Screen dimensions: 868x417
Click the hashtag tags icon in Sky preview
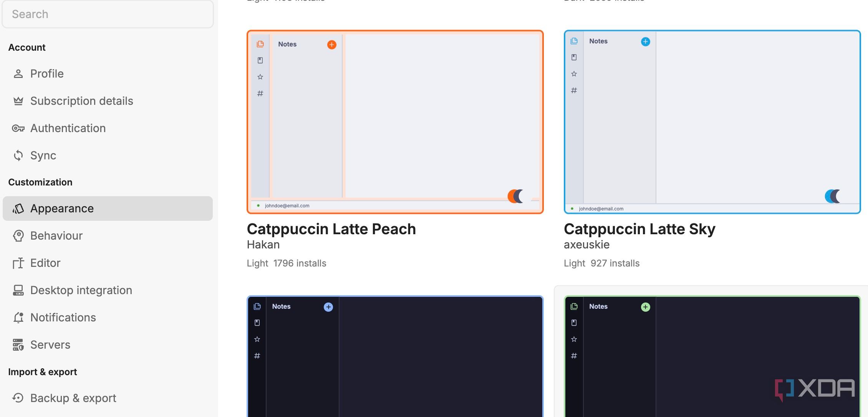click(x=574, y=90)
